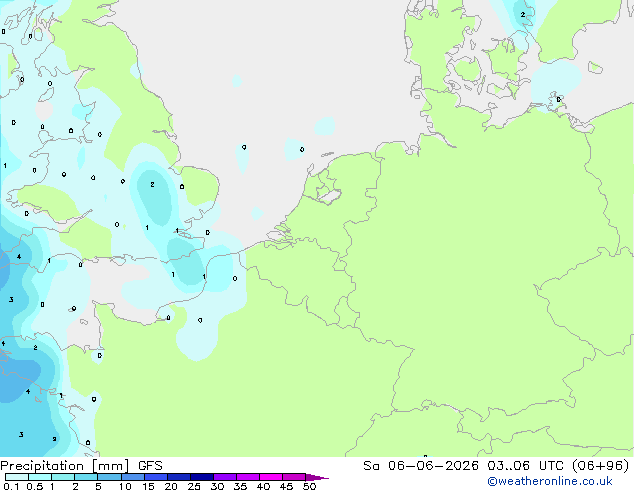Click the date 'Sa 06-06-2026'

point(421,466)
